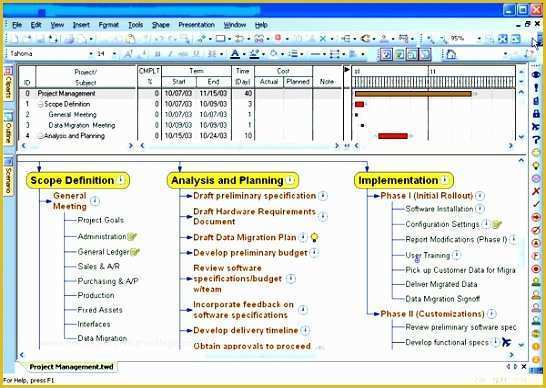Select the Phase I (Initial Rollout) topic
The width and height of the screenshot is (546, 388).
tap(427, 196)
